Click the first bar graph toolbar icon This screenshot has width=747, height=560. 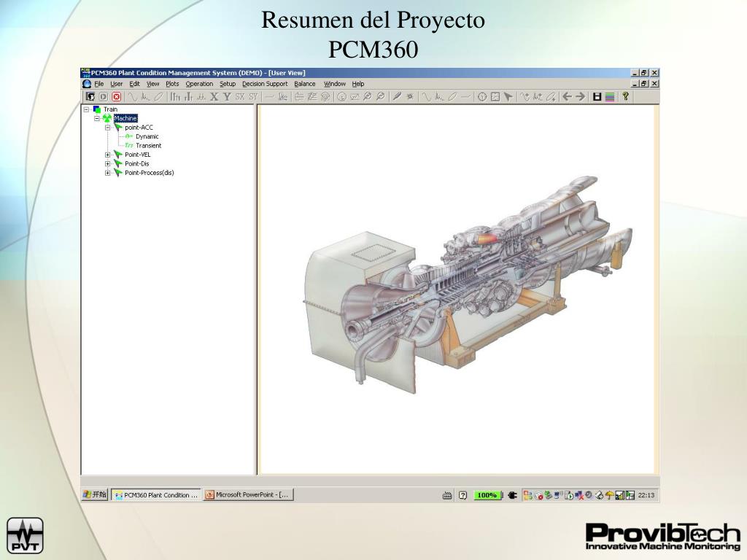pos(175,97)
